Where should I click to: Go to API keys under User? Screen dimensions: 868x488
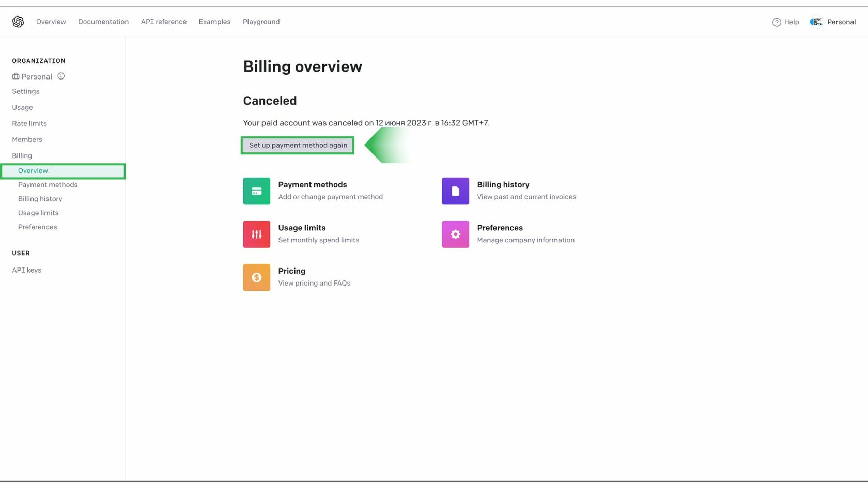(x=26, y=270)
